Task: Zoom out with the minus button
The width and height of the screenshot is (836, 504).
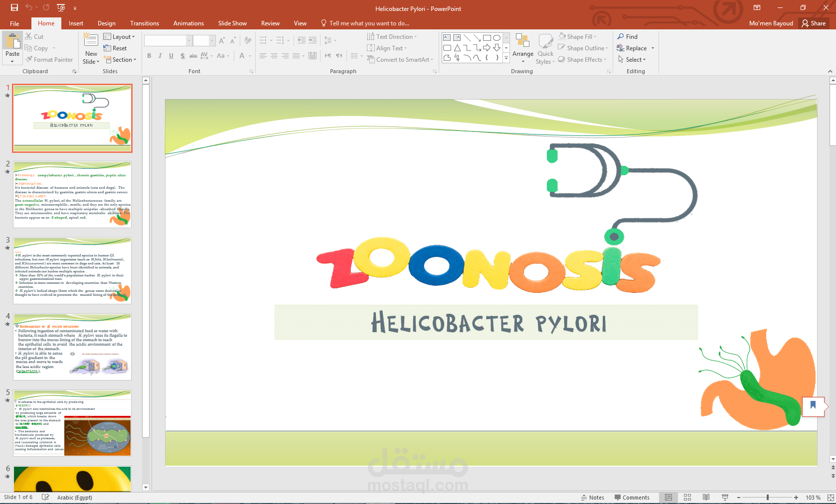Action: [739, 498]
